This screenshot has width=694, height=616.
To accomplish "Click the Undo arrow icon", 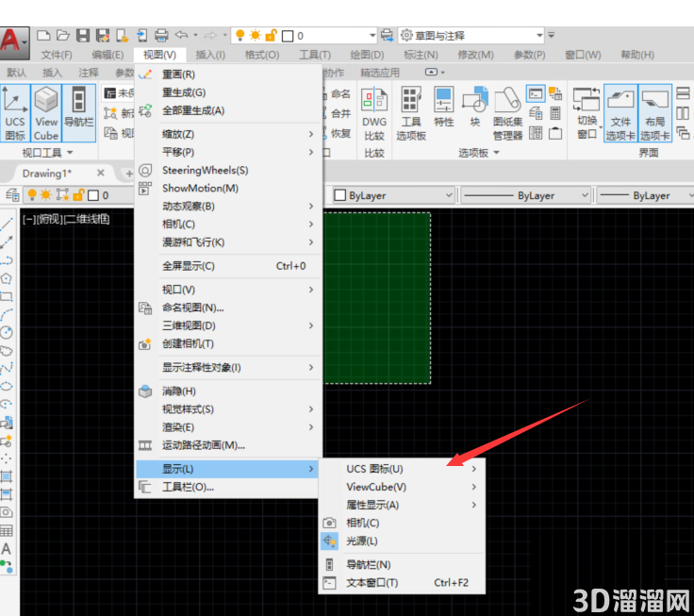I will coord(181,35).
